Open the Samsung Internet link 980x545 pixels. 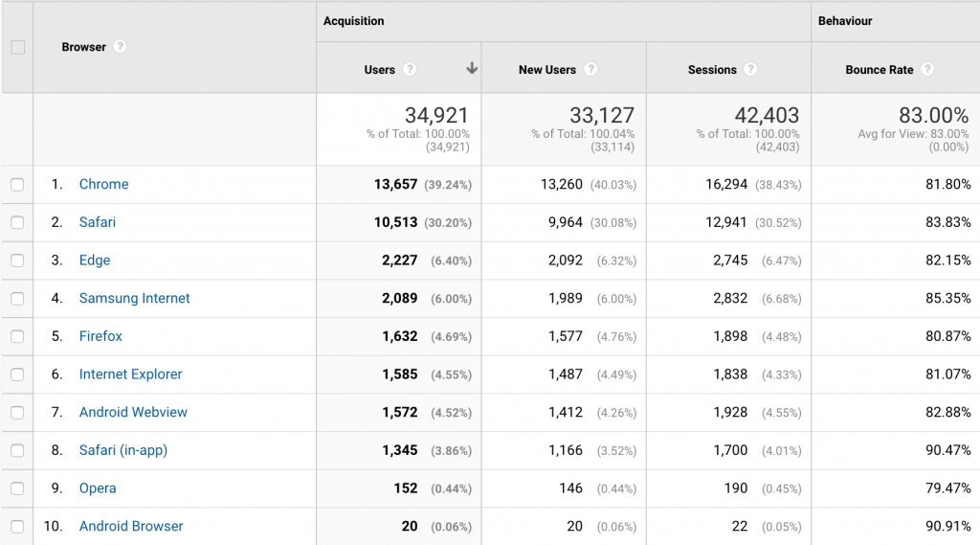coord(134,298)
